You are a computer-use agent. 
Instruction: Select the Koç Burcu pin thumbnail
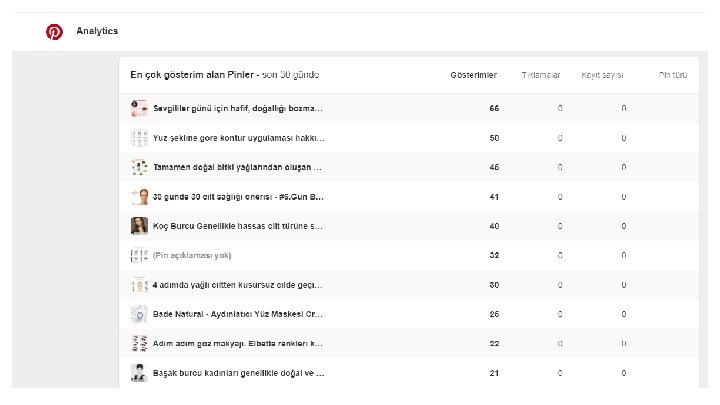coord(139,226)
